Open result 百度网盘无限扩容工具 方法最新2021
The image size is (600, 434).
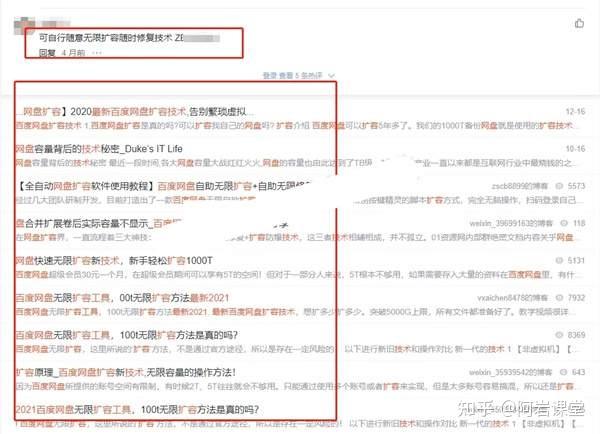[x=122, y=298]
